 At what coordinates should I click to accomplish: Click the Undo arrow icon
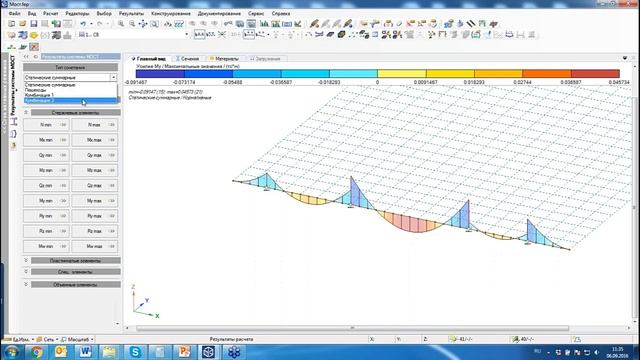[83, 24]
